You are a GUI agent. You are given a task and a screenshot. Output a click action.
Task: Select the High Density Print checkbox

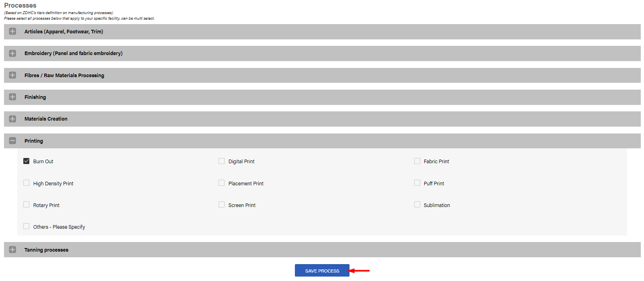coord(27,183)
